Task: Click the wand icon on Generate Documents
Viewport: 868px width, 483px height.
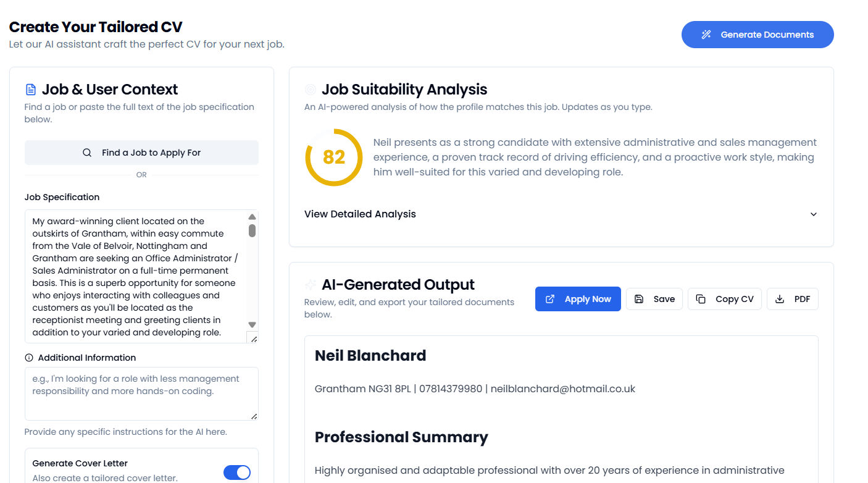Action: [706, 35]
